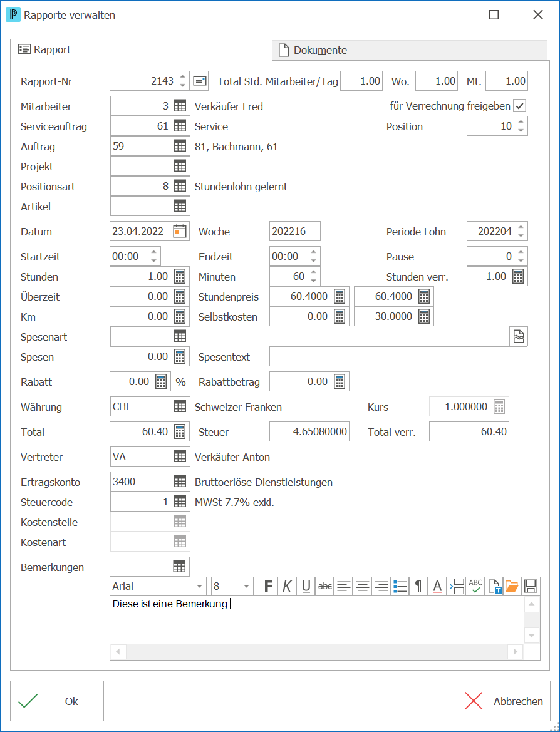Open the Bemerkungen lookup table icon
Image resolution: width=560 pixels, height=732 pixels.
tap(179, 567)
